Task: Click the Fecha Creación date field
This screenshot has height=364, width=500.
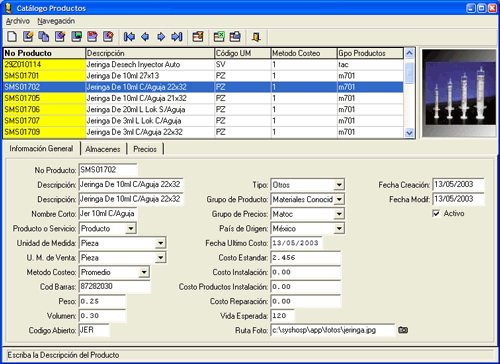Action: coord(458,185)
